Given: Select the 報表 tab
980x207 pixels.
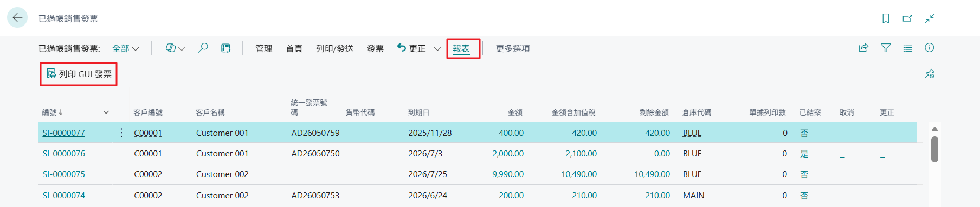Looking at the screenshot, I should click(461, 48).
